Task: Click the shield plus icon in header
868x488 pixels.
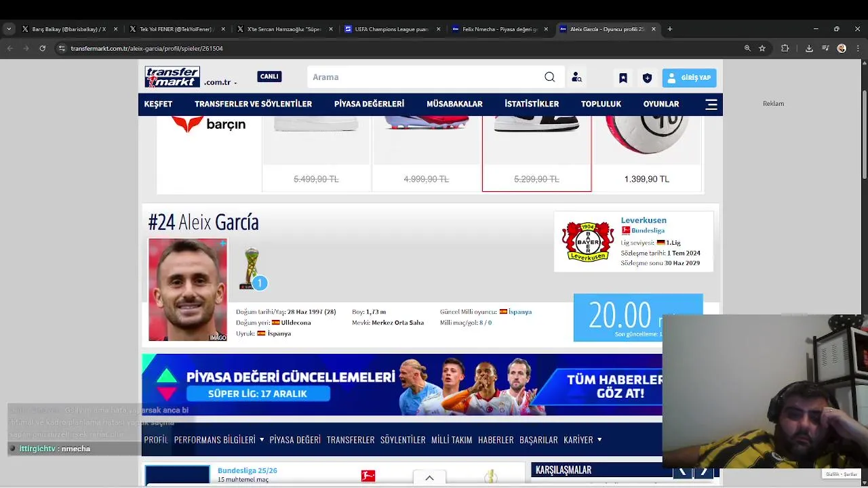Action: pos(647,78)
